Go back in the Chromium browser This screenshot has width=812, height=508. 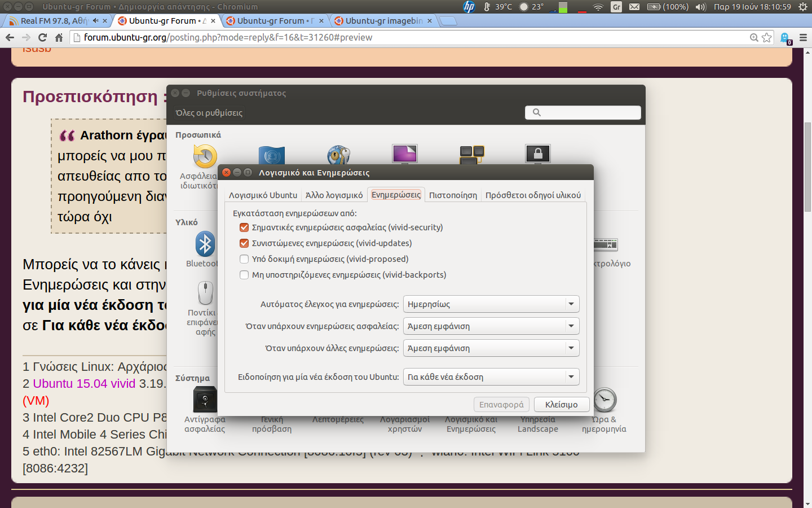pyautogui.click(x=10, y=37)
